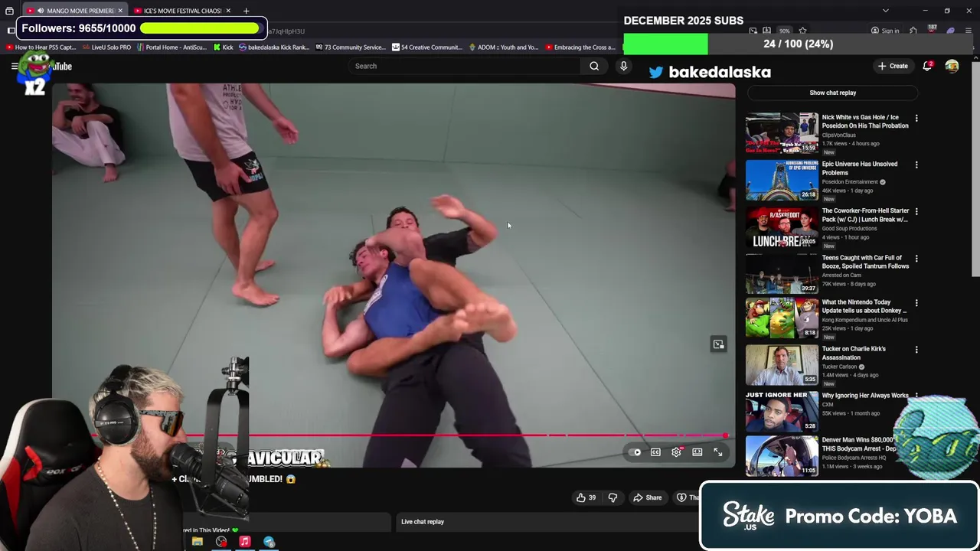Open How to Hear PS5 Capt bookmark
The width and height of the screenshot is (980, 551).
coord(41,47)
